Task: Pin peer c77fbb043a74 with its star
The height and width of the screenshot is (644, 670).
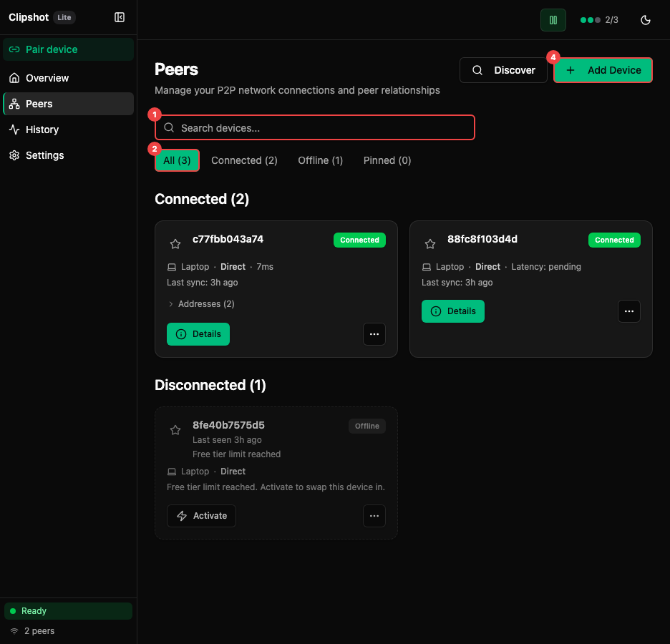Action: 175,243
